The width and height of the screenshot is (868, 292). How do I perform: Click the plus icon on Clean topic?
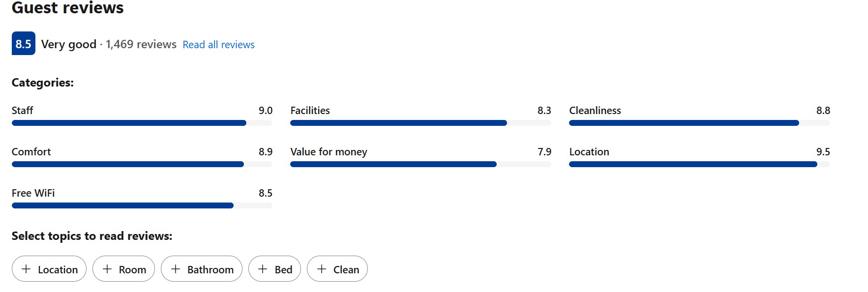pos(322,269)
